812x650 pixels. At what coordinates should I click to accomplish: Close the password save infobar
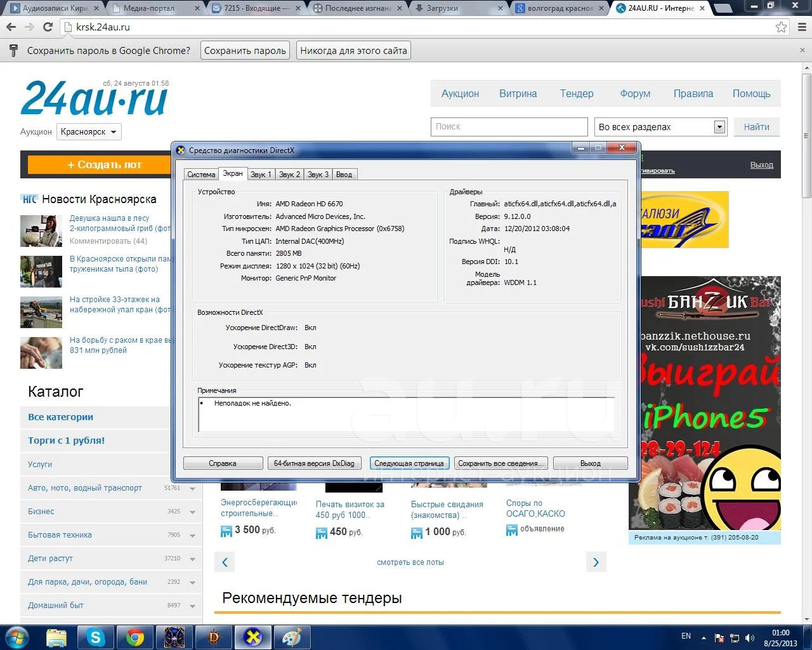804,50
